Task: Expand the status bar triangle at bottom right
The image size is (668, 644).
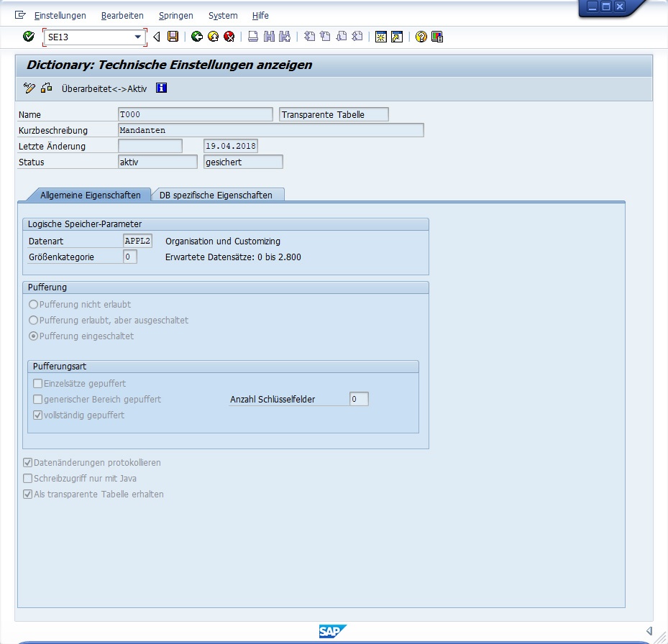Action: tap(649, 631)
